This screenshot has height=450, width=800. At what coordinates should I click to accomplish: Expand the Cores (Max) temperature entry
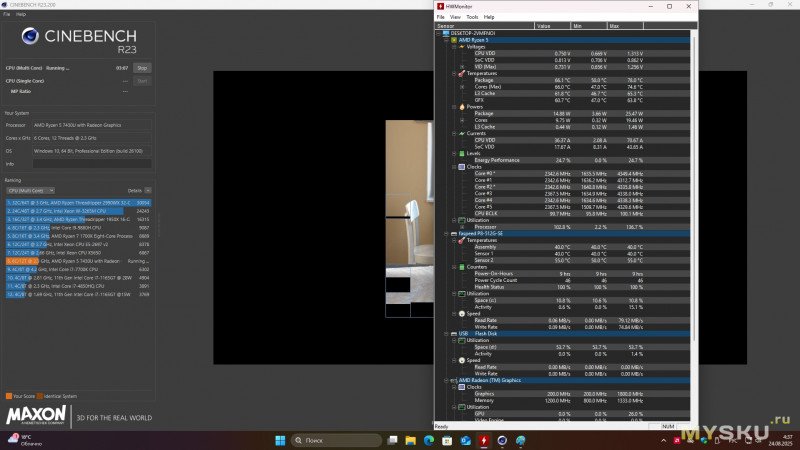coord(462,87)
